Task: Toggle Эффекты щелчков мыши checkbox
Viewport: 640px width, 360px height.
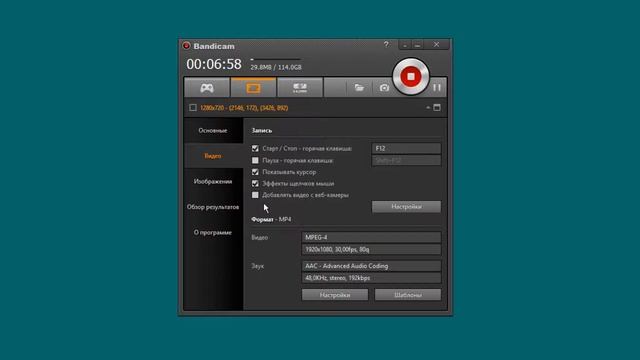Action: pyautogui.click(x=255, y=184)
